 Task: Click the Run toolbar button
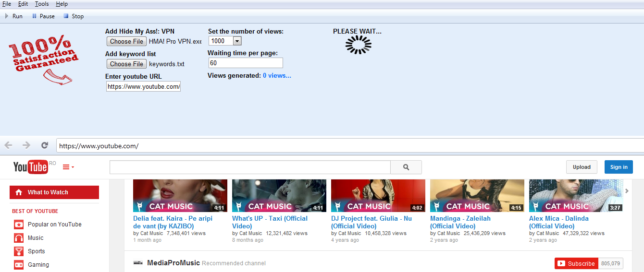point(13,16)
